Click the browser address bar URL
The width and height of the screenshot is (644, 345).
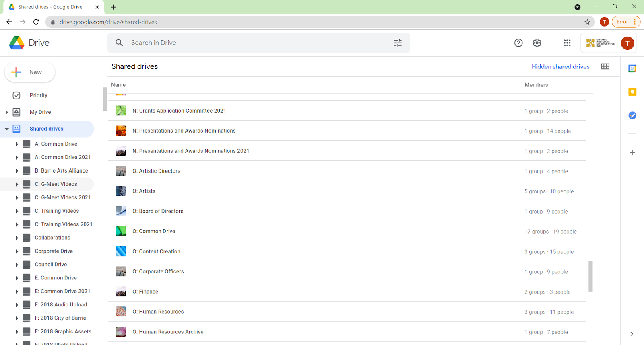point(108,22)
